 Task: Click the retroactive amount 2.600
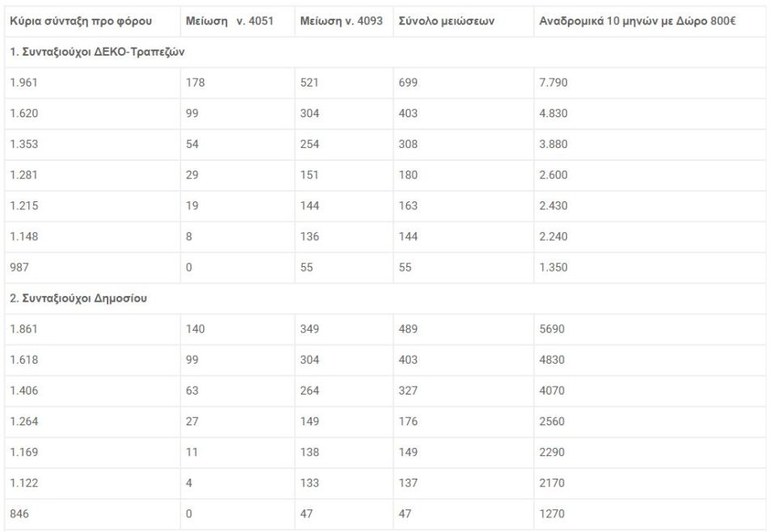pos(553,175)
